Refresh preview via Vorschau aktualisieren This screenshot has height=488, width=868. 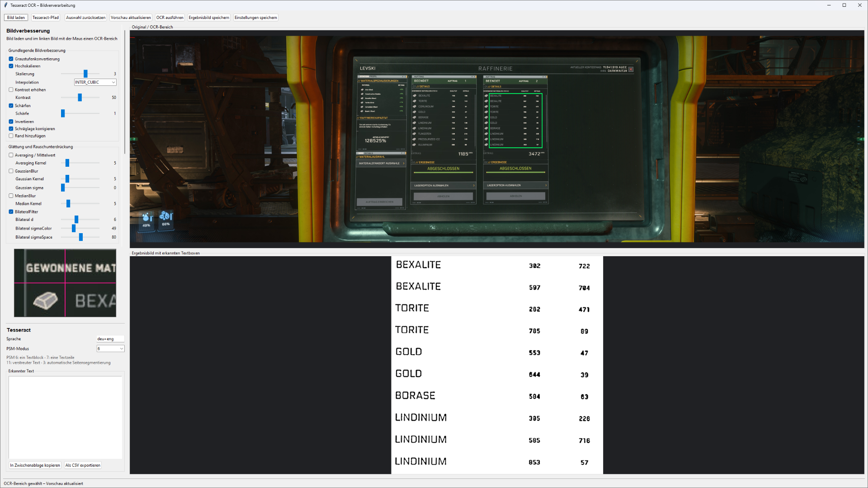click(x=131, y=18)
